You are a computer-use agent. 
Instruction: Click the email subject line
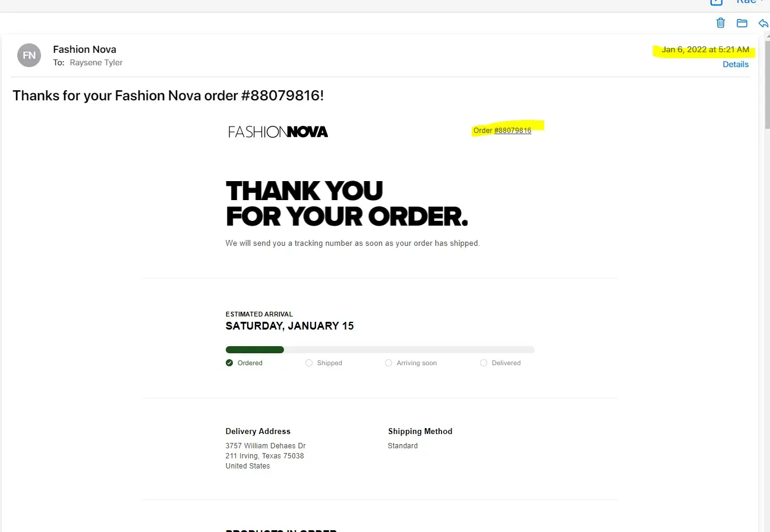coord(168,95)
